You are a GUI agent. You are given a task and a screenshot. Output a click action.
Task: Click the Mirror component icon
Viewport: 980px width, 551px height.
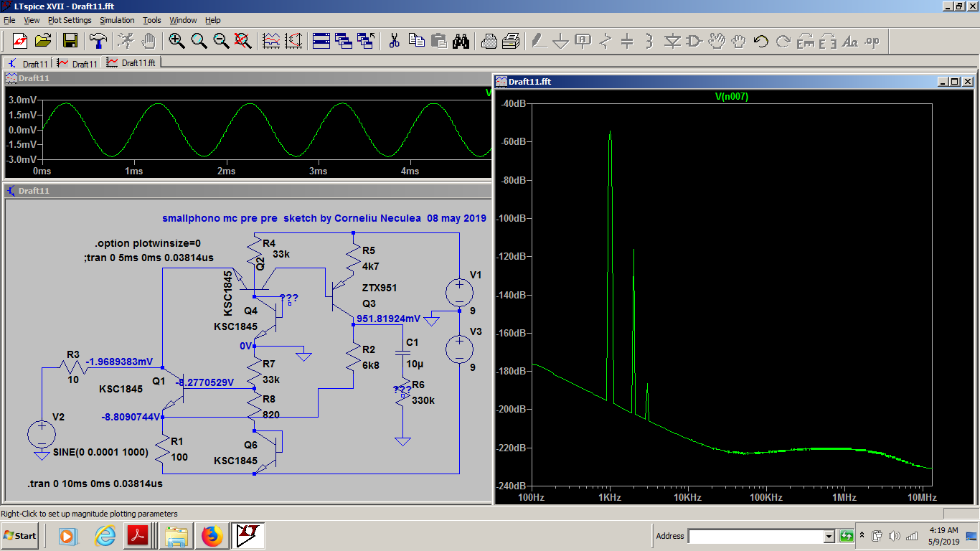(827, 41)
